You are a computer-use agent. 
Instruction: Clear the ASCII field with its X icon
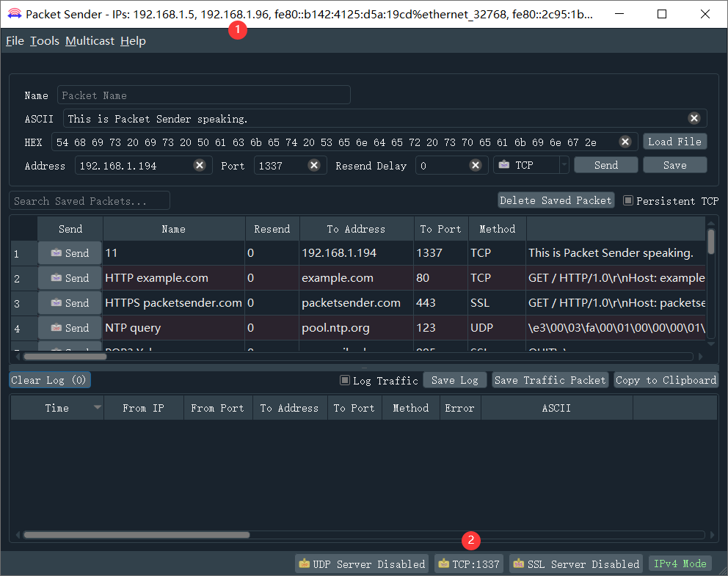click(694, 118)
